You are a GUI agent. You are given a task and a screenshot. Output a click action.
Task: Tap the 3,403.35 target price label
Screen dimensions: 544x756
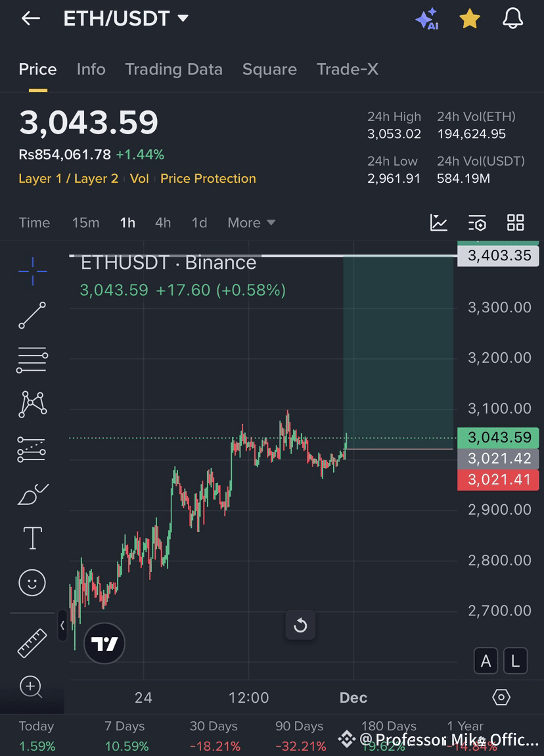point(498,256)
